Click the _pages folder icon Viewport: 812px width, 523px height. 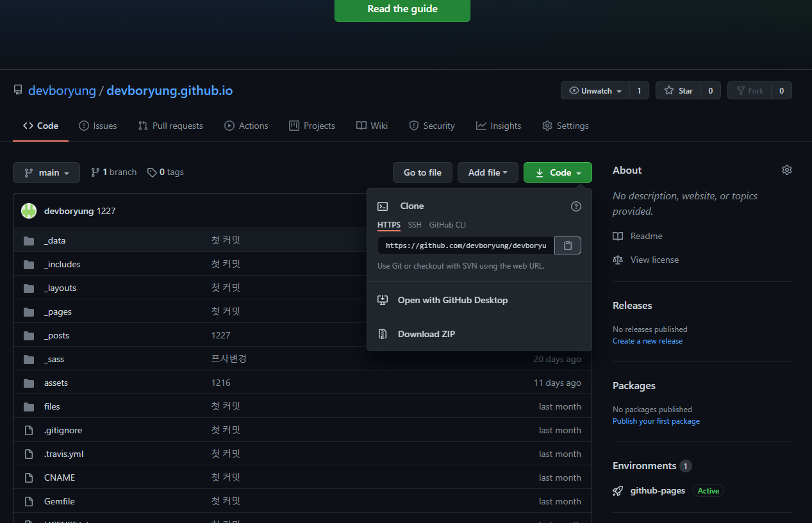(x=29, y=312)
